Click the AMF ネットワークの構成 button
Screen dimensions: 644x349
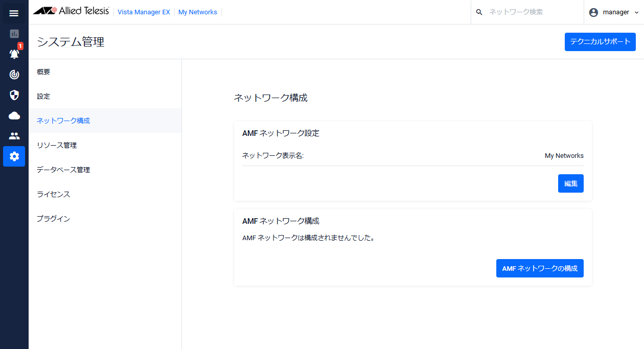pos(540,268)
